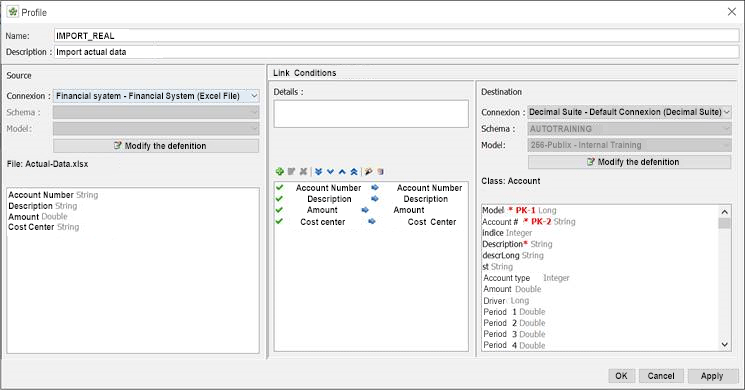This screenshot has width=745, height=390.
Task: Select destination field descrLong String
Action: 513,255
